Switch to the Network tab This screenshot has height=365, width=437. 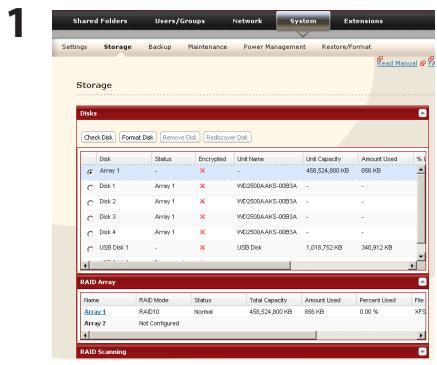[x=247, y=21]
